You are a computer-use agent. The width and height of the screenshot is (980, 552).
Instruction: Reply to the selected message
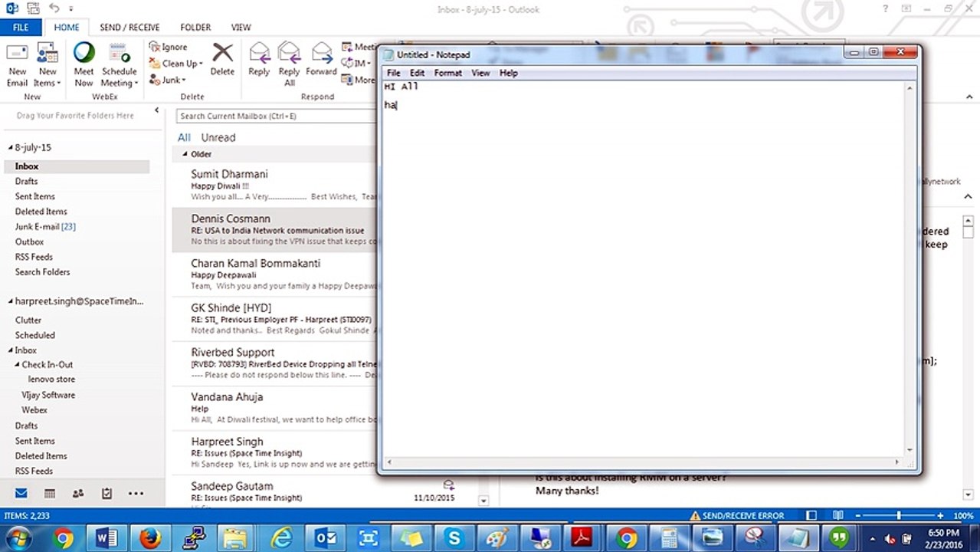(x=259, y=60)
